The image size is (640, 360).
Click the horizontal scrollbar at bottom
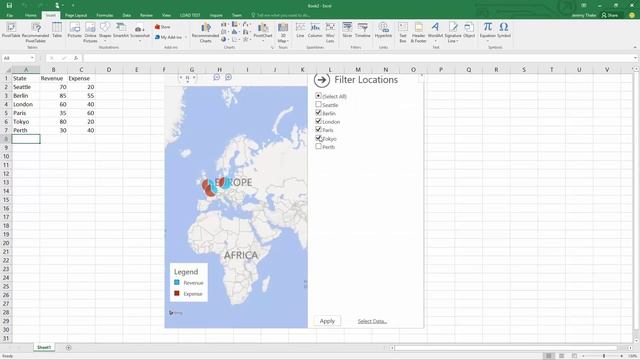point(506,348)
